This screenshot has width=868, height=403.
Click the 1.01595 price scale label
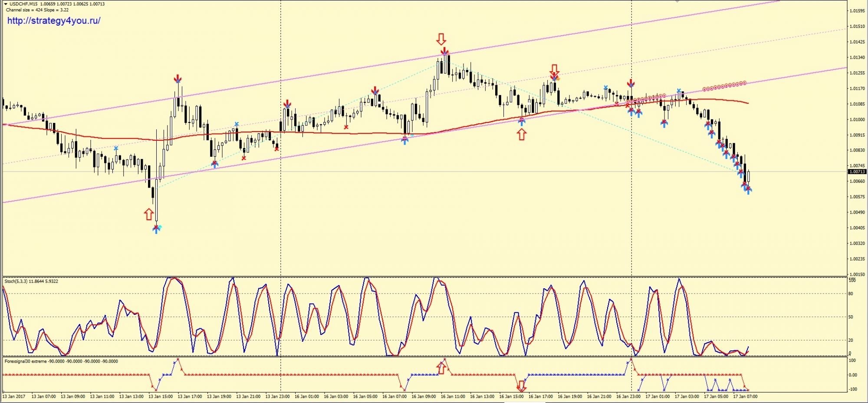857,11
